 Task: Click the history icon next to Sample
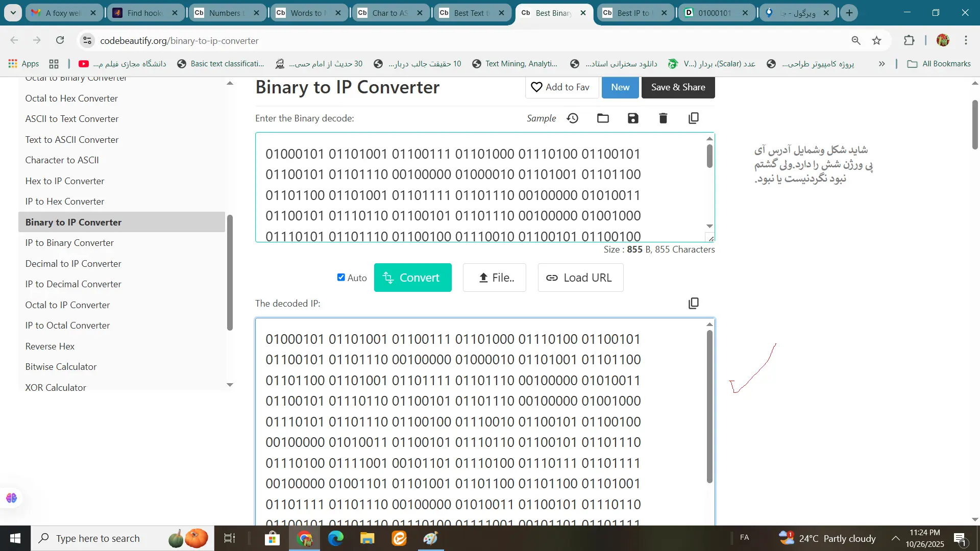point(573,118)
